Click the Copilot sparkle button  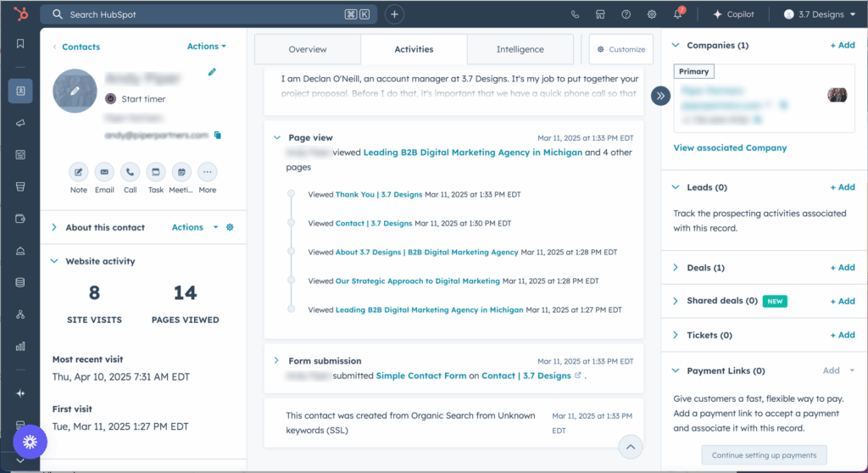733,14
